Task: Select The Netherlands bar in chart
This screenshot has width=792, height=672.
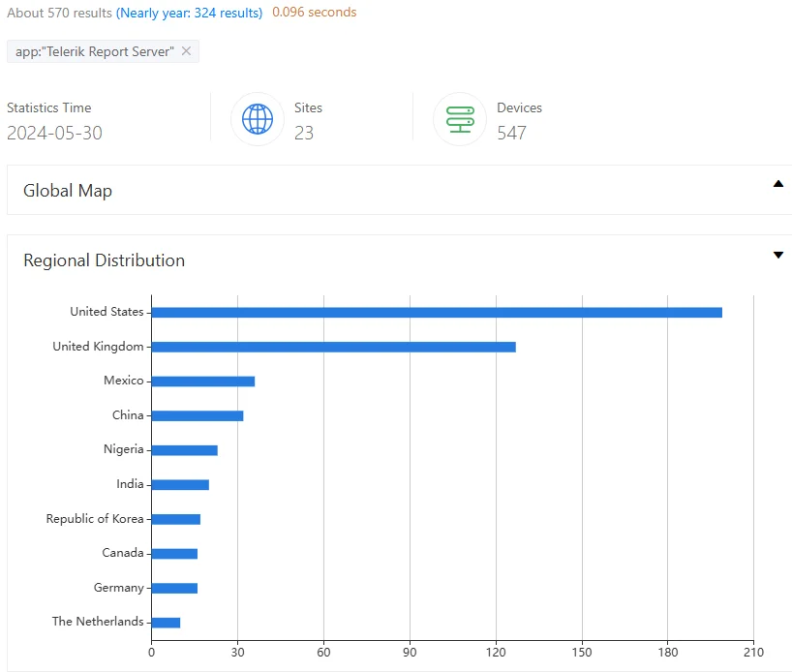Action: [x=167, y=623]
